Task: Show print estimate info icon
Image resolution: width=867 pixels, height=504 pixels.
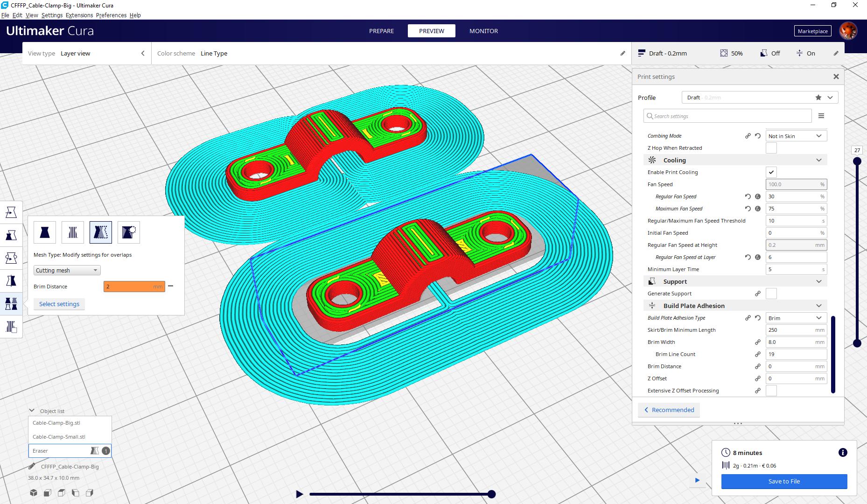Action: tap(843, 452)
